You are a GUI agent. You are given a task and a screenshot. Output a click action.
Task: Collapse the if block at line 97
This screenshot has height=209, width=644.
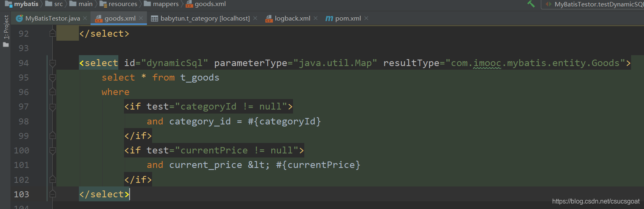[52, 107]
